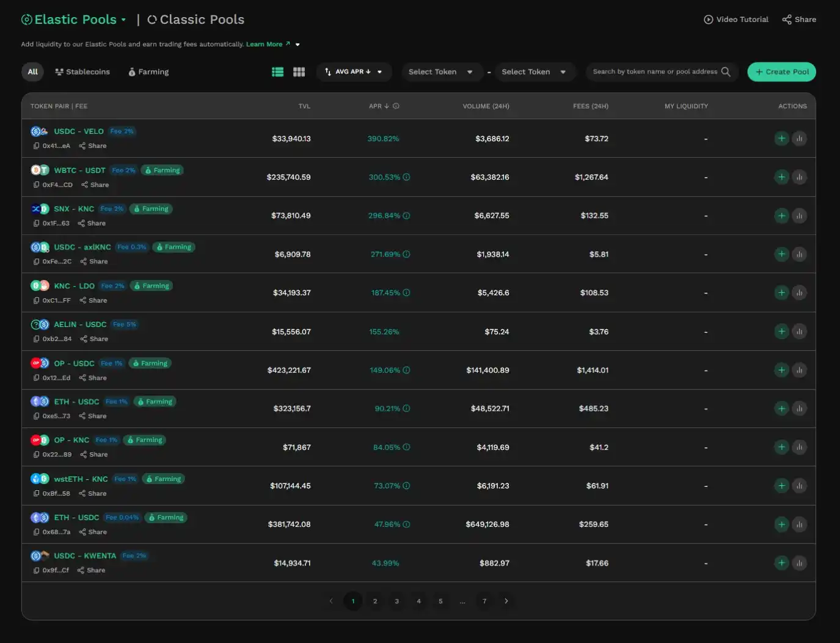Focus the token name search field
840x643 pixels.
click(x=654, y=72)
